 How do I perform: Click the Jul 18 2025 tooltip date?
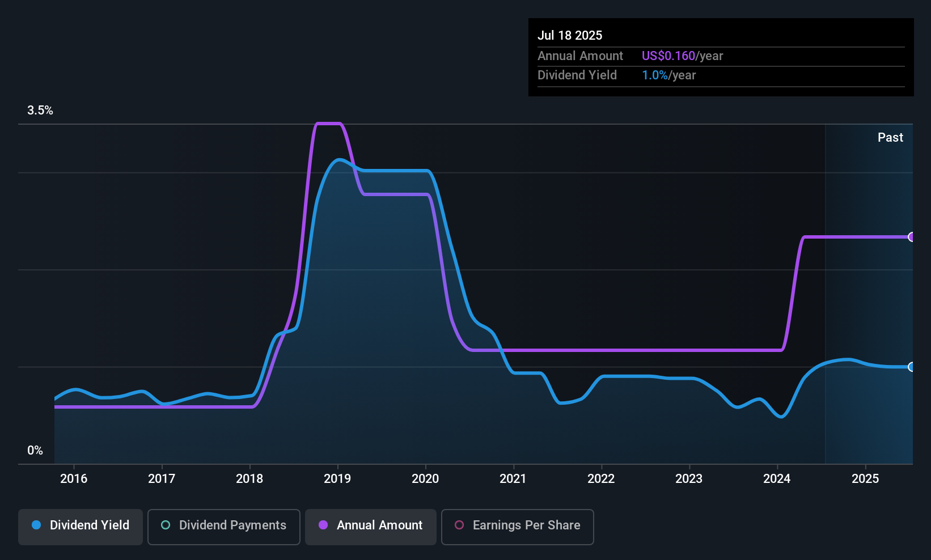[570, 35]
